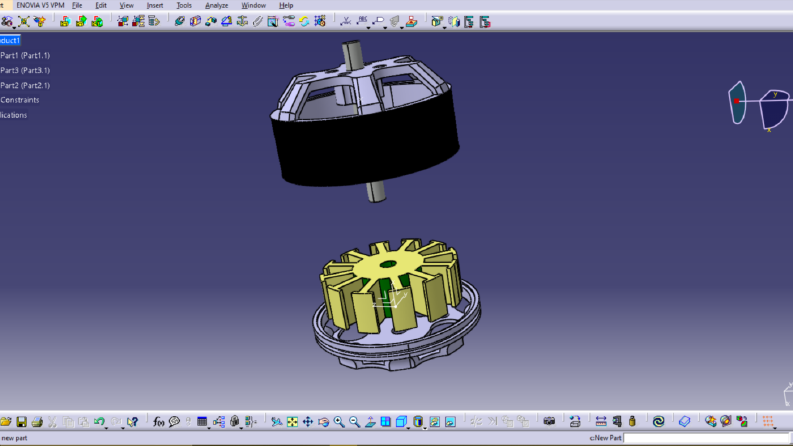Open the Measure Between tool
The image size is (793, 446).
(601, 421)
